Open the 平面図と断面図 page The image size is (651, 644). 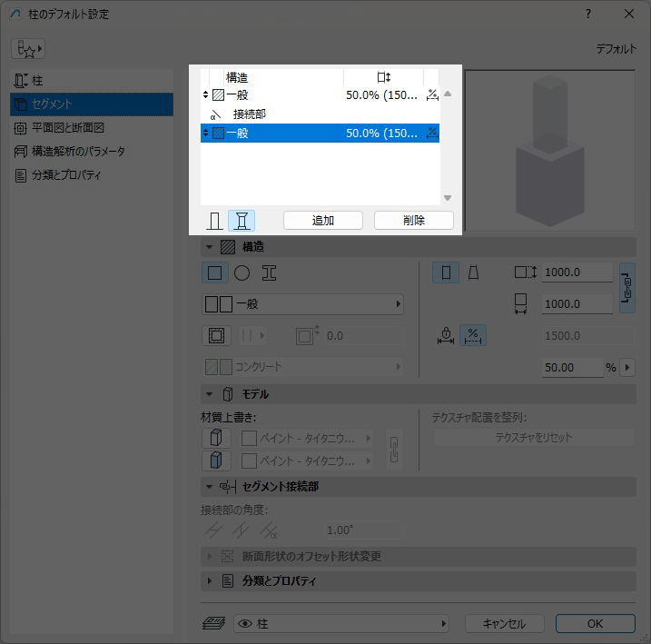coord(68,128)
